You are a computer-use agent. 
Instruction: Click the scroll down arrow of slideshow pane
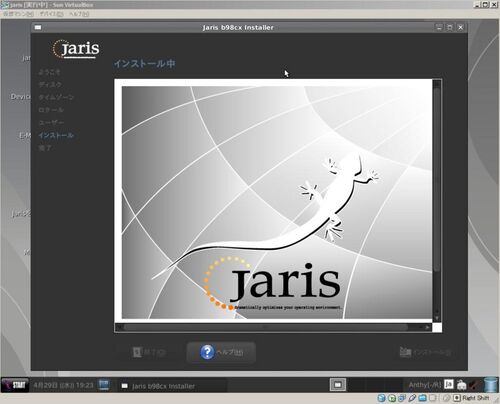click(437, 318)
